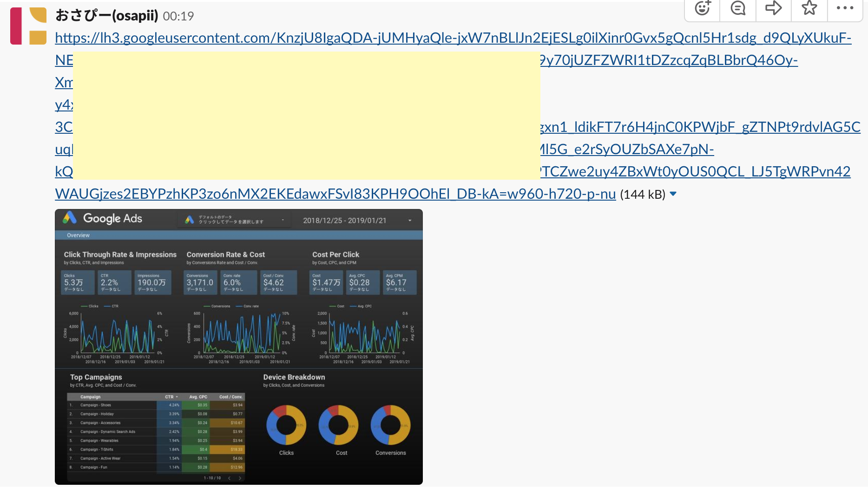Select the Campaign - Fun row
Viewport: 868px width, 495px height.
[x=156, y=467]
